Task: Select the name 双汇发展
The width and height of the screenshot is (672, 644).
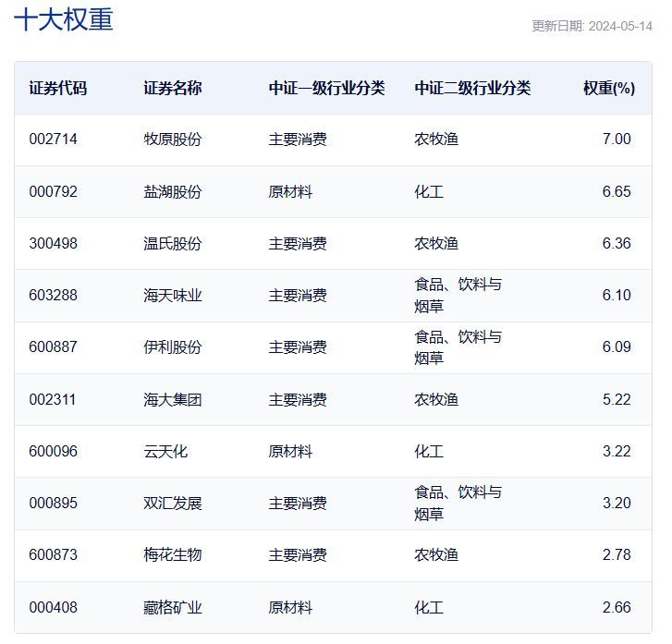Action: [172, 503]
